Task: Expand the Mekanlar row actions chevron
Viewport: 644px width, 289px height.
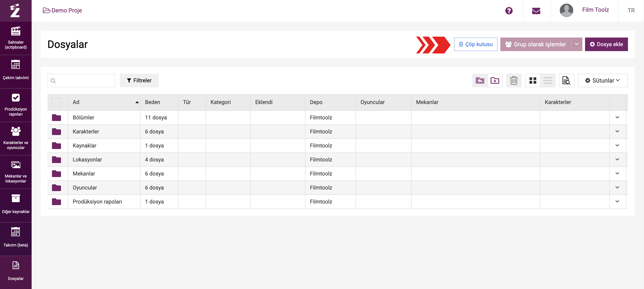Action: [617, 173]
